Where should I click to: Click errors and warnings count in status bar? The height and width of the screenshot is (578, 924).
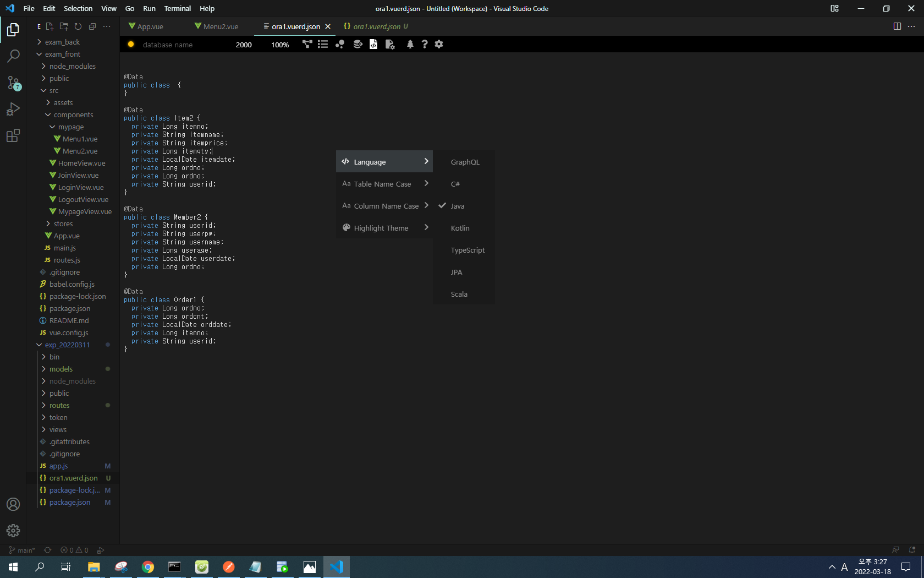74,550
